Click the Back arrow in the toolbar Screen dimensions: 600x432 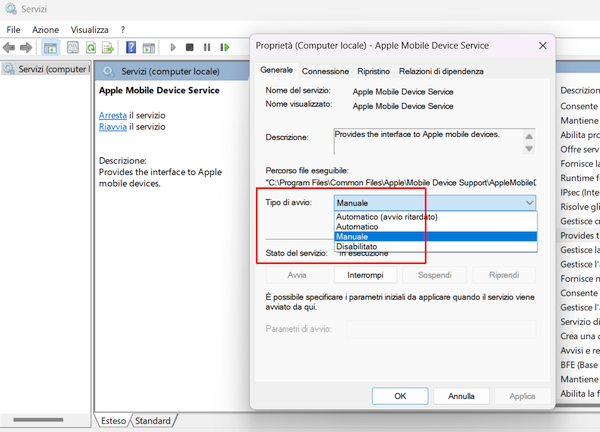pos(9,47)
